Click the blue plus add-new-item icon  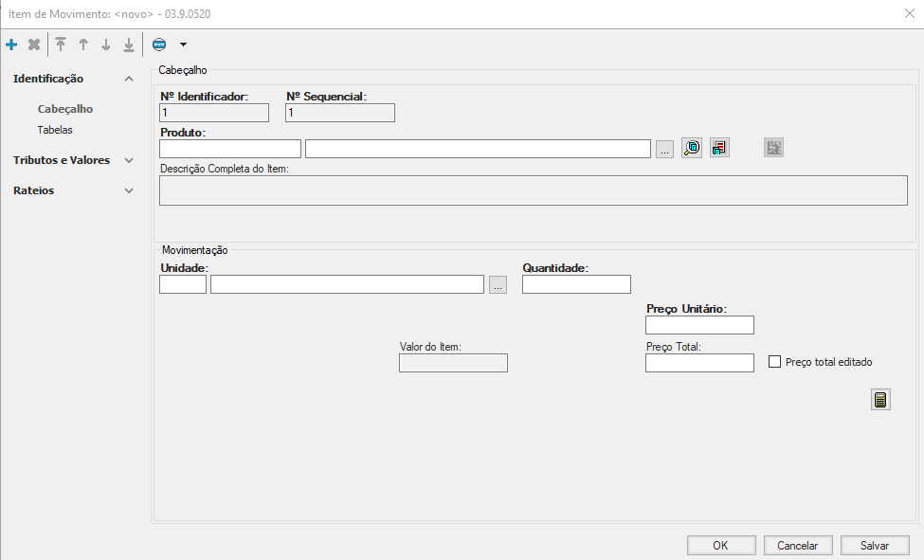[11, 45]
